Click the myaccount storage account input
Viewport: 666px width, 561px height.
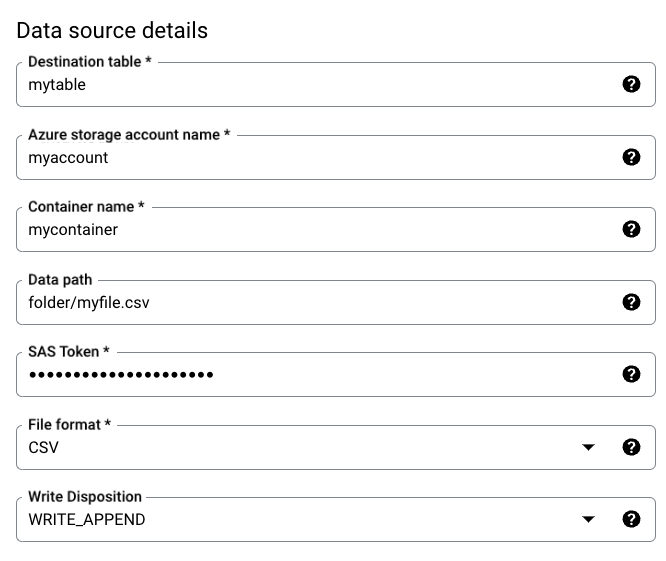point(300,157)
